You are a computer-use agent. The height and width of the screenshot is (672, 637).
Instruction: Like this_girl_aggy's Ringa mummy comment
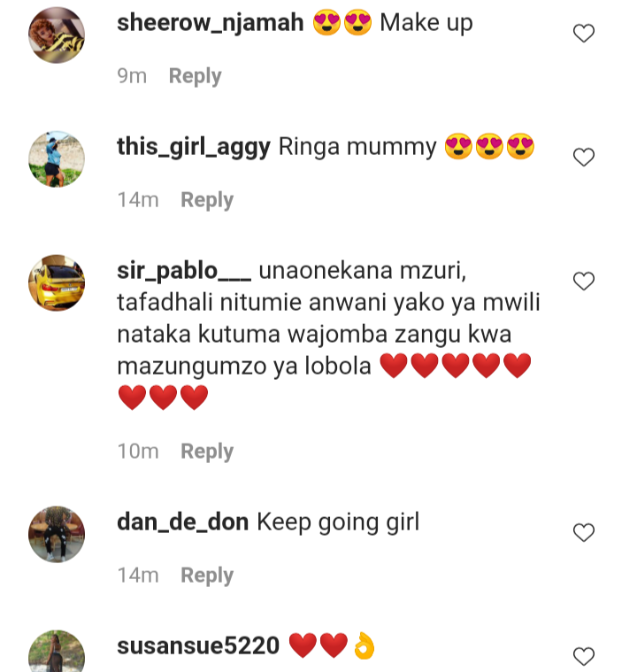[583, 157]
